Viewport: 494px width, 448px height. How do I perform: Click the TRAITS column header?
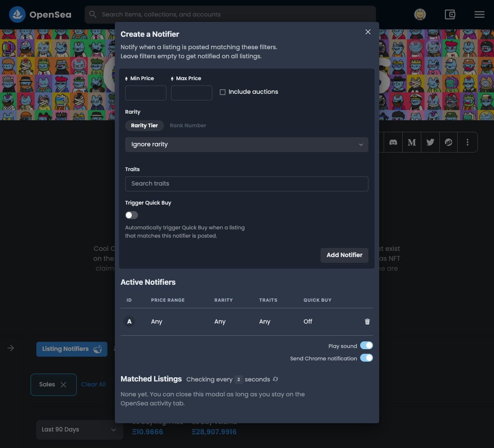(268, 300)
